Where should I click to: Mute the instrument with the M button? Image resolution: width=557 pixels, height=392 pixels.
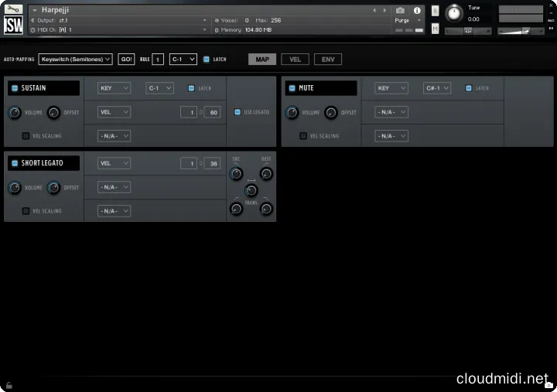[x=436, y=28]
